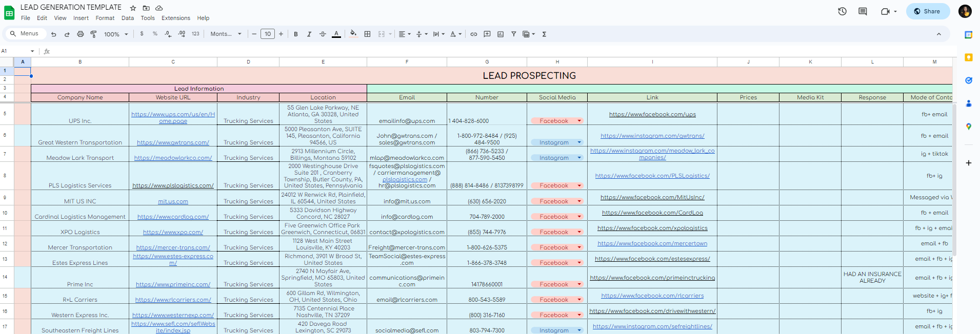Open the filter views dropdown

[x=529, y=34]
